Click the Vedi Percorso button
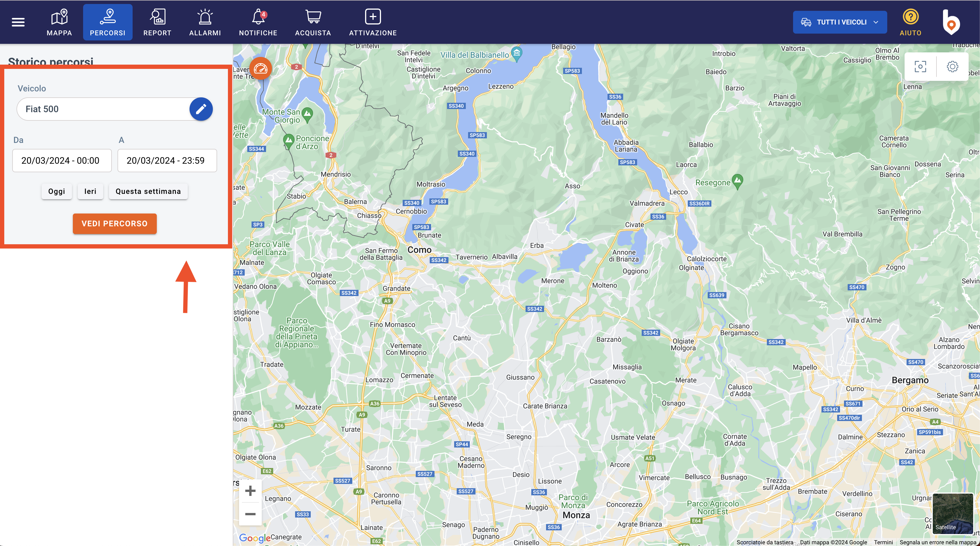Viewport: 980px width, 546px height. tap(114, 224)
